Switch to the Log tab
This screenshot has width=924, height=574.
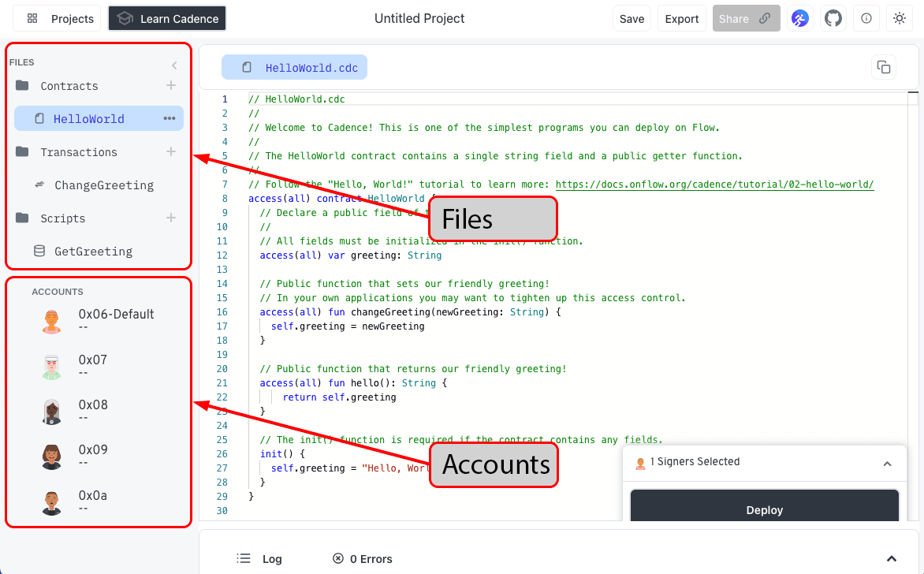pyautogui.click(x=260, y=558)
